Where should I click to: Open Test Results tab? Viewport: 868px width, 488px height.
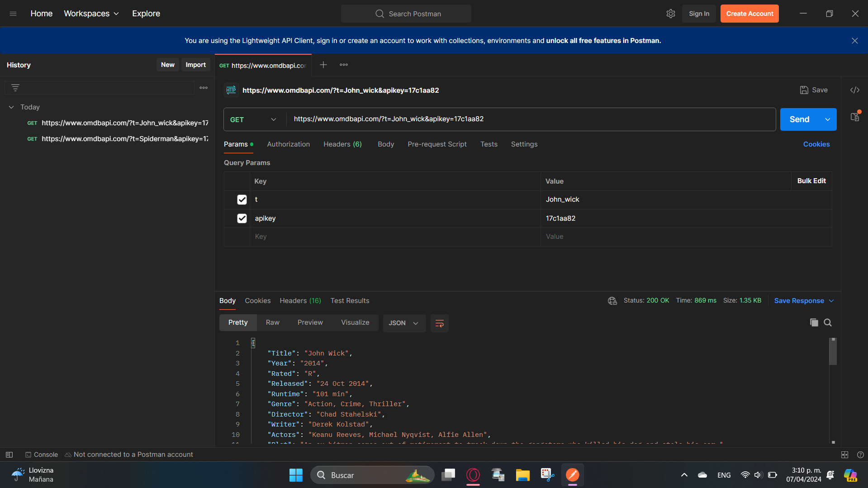pos(350,301)
